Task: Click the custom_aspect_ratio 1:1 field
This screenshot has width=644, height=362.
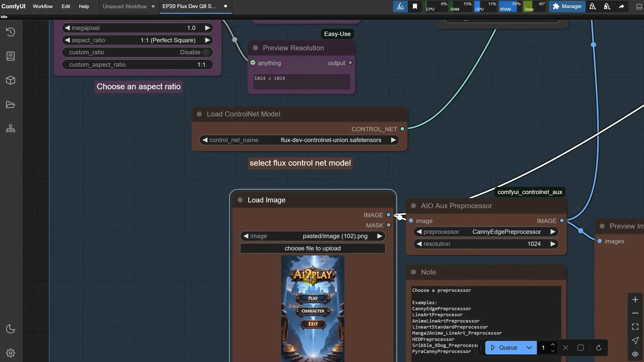Action: [x=137, y=65]
